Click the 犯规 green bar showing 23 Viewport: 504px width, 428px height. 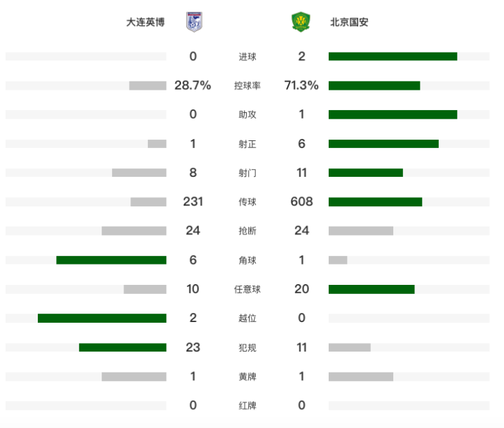click(x=123, y=347)
